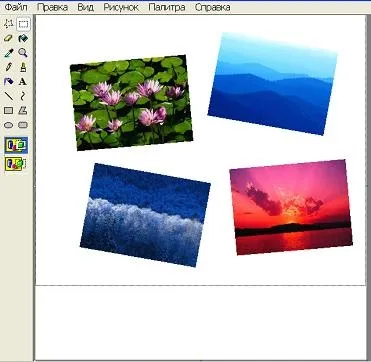Pick the Fill With Color bucket tool
Screen dimensions: 371x362
(x=23, y=39)
